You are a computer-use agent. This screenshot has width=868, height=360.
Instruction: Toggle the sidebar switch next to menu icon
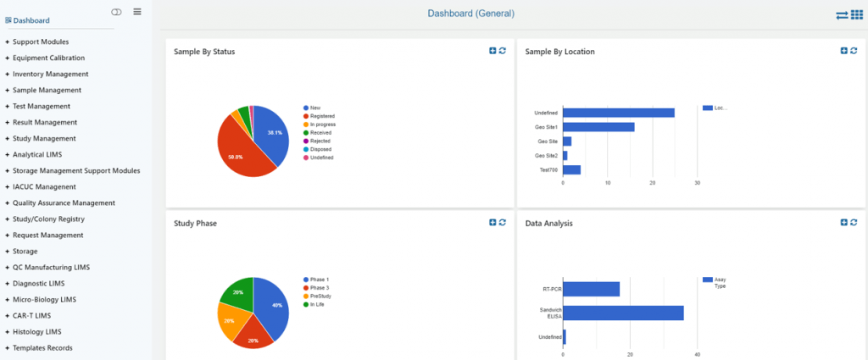tap(116, 12)
